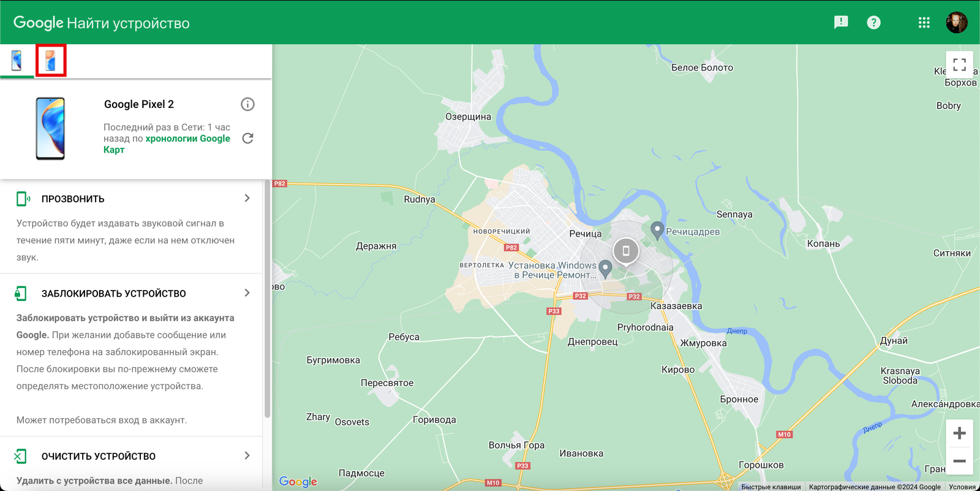Image resolution: width=980 pixels, height=491 pixels.
Task: Click the Волчья Гора map label
Action: 516,445
